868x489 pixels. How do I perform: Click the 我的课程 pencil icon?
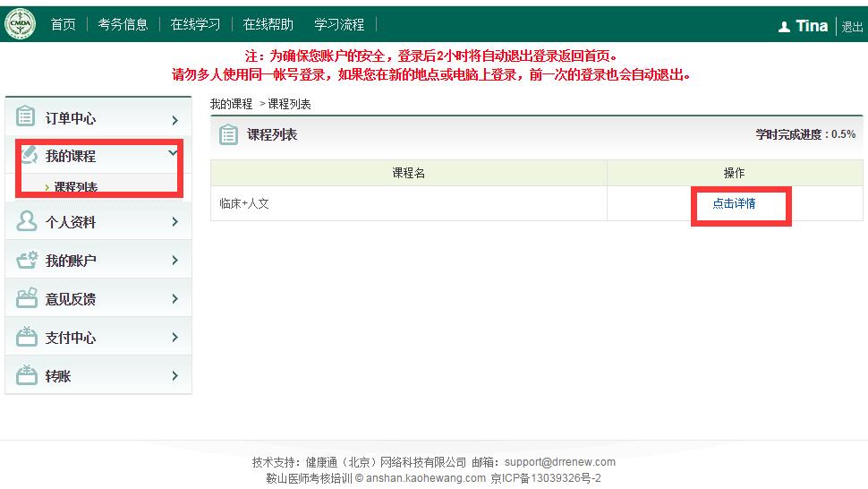pyautogui.click(x=28, y=155)
